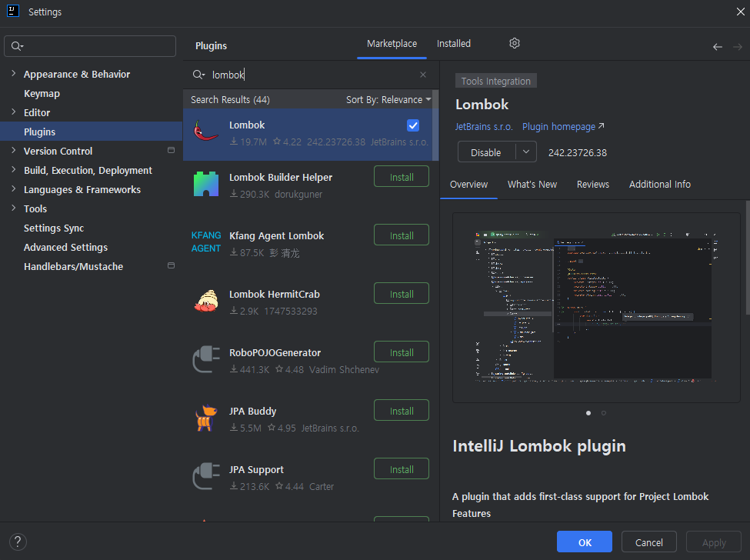Select Keymap in settings tree
This screenshot has width=750, height=560.
click(x=42, y=93)
